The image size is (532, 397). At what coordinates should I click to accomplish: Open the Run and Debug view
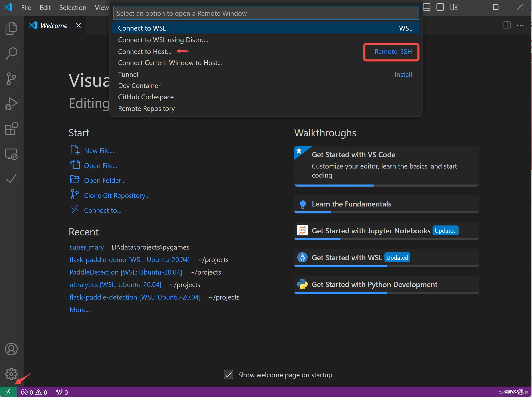11,104
